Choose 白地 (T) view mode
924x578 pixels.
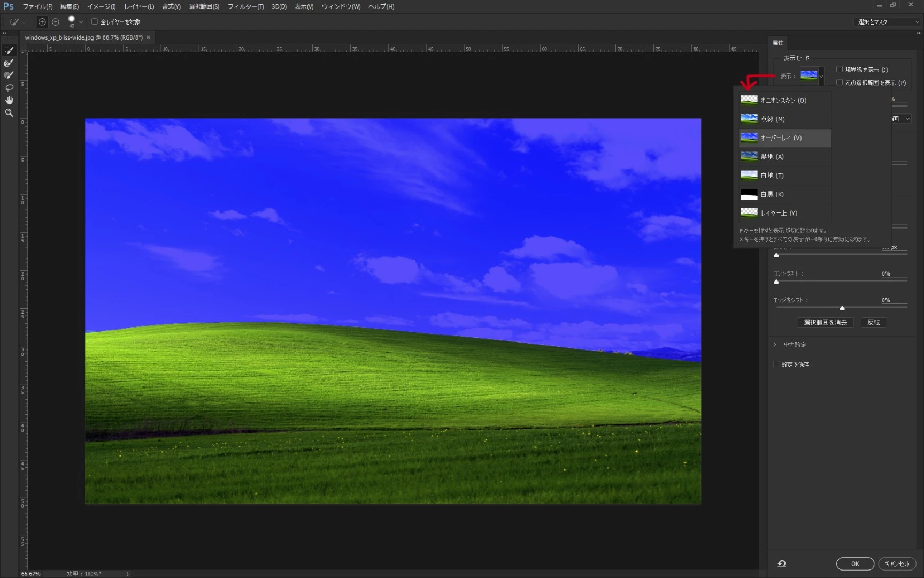(x=785, y=176)
